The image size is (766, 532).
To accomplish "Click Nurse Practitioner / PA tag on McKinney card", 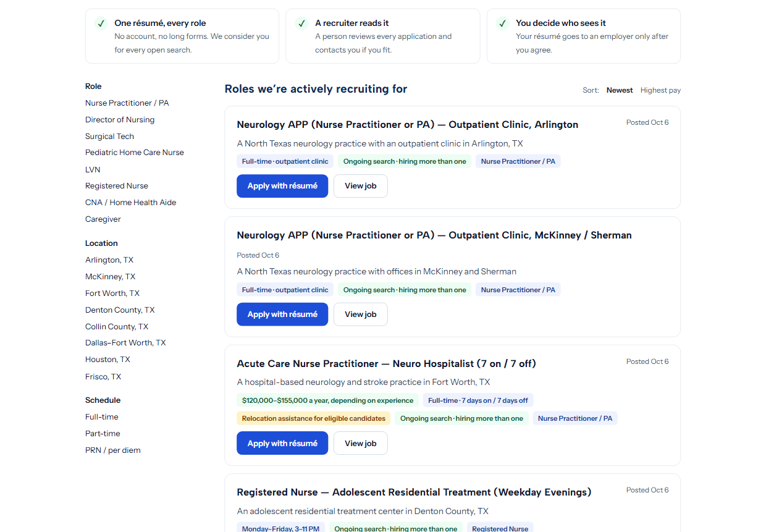I will [518, 290].
